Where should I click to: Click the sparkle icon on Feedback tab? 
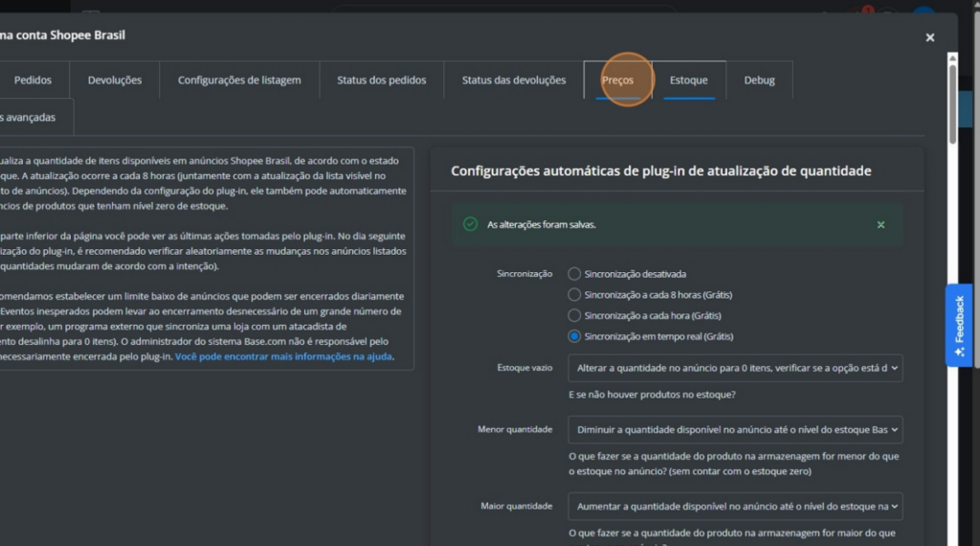[x=959, y=352]
